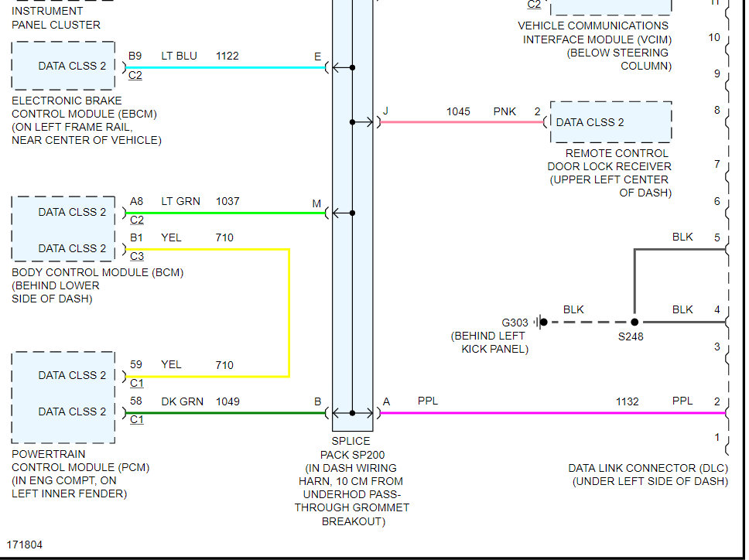
Task: Select the EBCM DATA CLSS 2 box
Action: tap(63, 66)
